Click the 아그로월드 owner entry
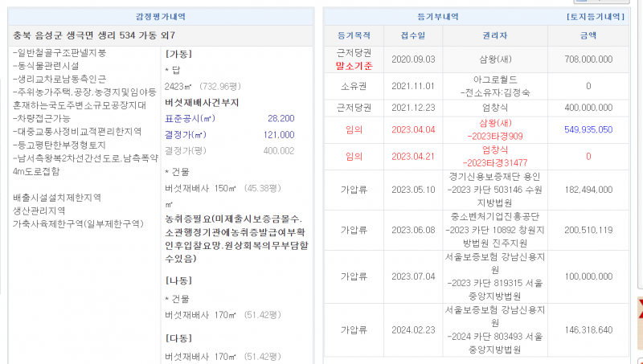This screenshot has height=364, width=643. click(x=494, y=80)
